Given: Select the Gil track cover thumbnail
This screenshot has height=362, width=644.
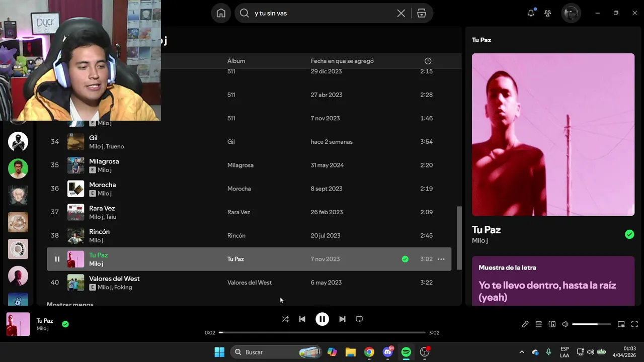Looking at the screenshot, I should (76, 142).
